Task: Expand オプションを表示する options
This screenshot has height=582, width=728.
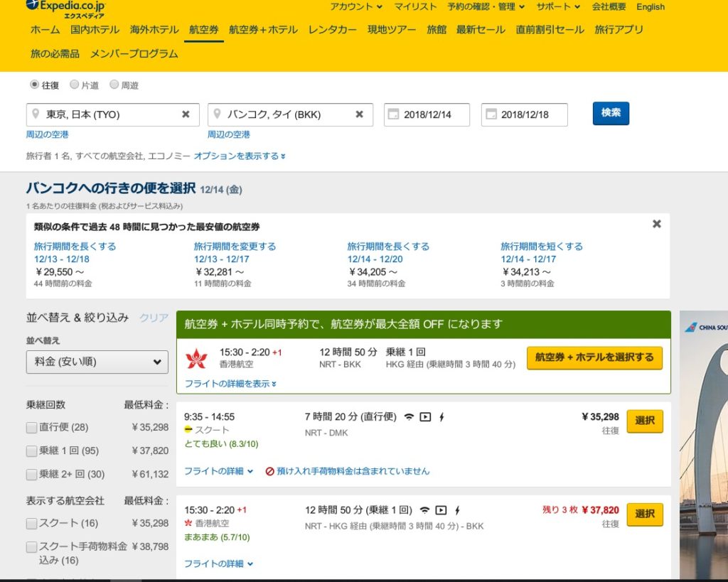Action: pyautogui.click(x=240, y=156)
